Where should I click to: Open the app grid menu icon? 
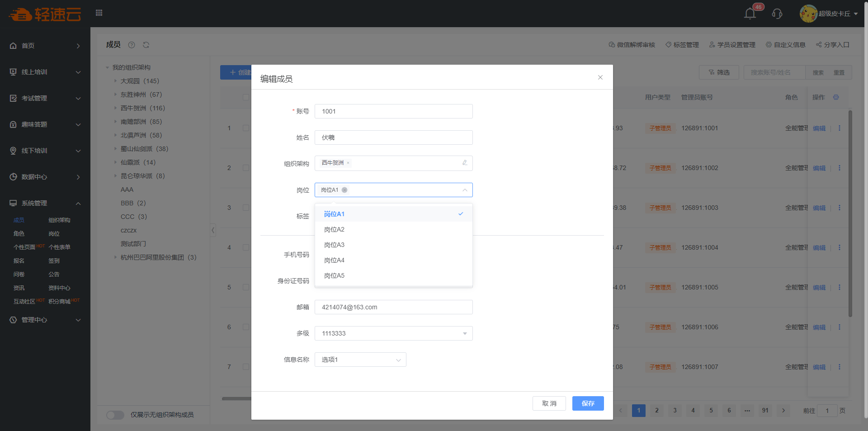coord(99,13)
